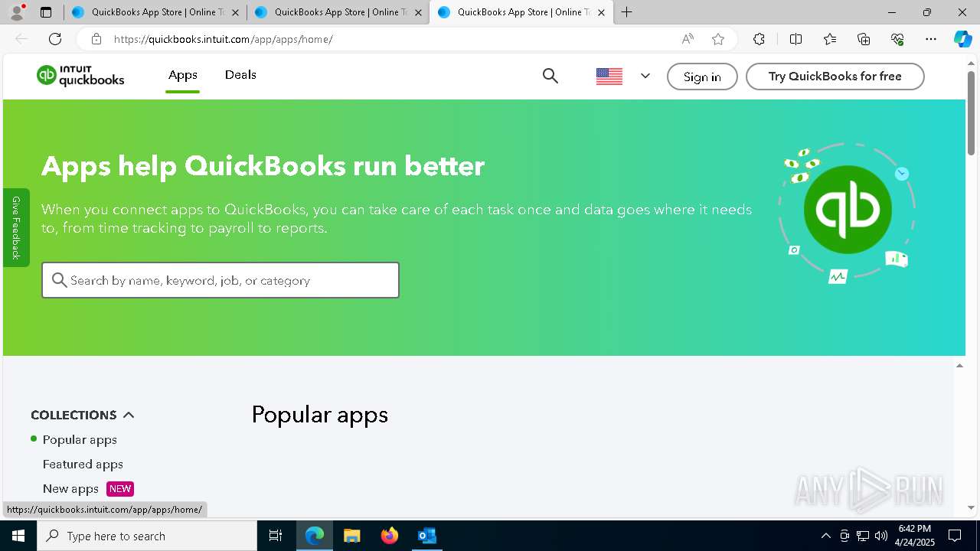Expand the country selector chevron

point(645,76)
